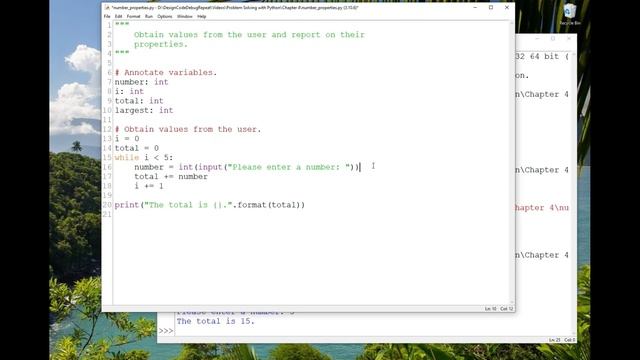This screenshot has width=640, height=360.
Task: Click the shell status bar line indicator
Action: 554,340
